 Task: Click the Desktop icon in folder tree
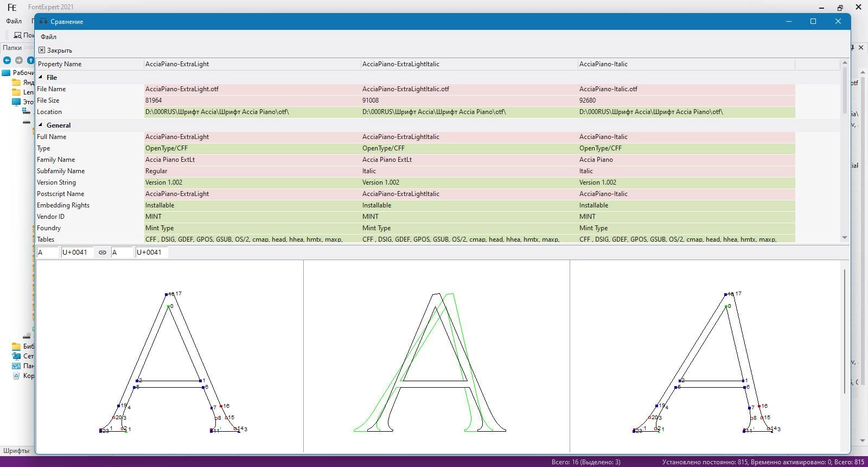[x=6, y=73]
